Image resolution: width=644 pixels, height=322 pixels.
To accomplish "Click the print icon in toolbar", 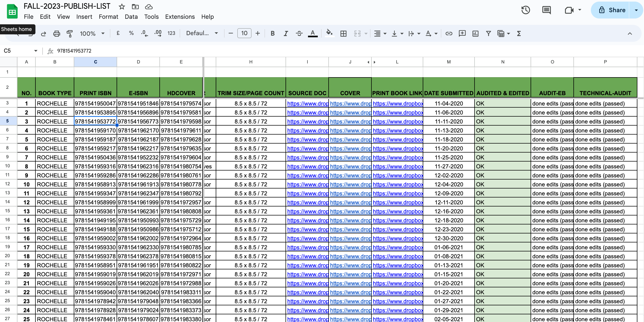I will 57,34.
